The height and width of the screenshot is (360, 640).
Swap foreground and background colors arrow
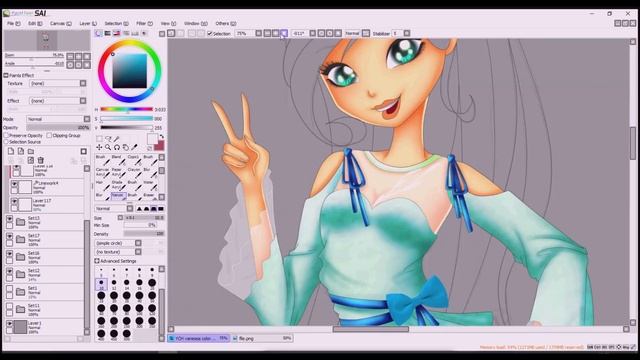[x=162, y=136]
